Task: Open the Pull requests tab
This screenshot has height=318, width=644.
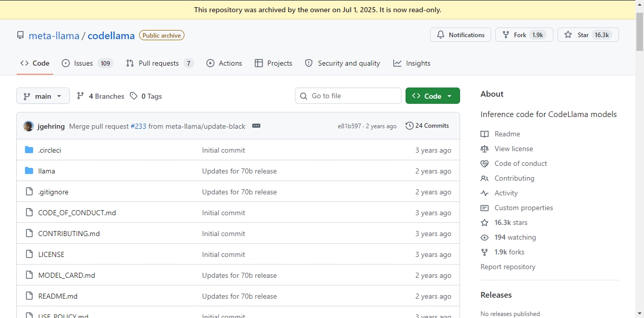Action: [160, 63]
